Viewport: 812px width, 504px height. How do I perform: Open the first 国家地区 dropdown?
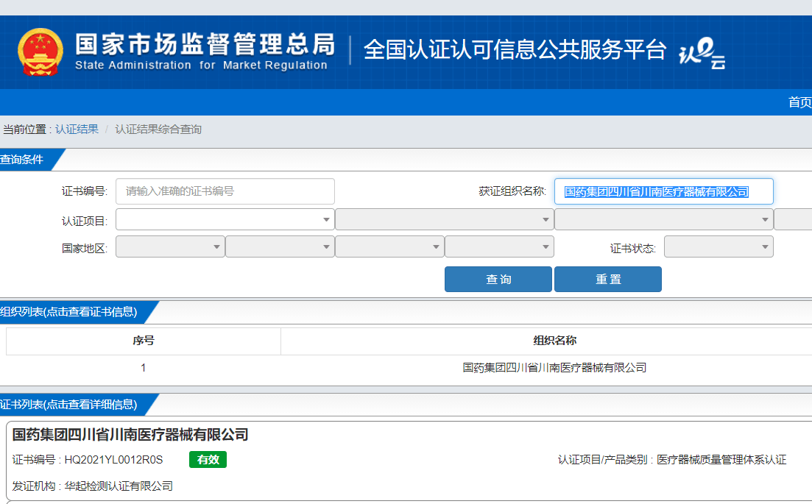tap(170, 246)
